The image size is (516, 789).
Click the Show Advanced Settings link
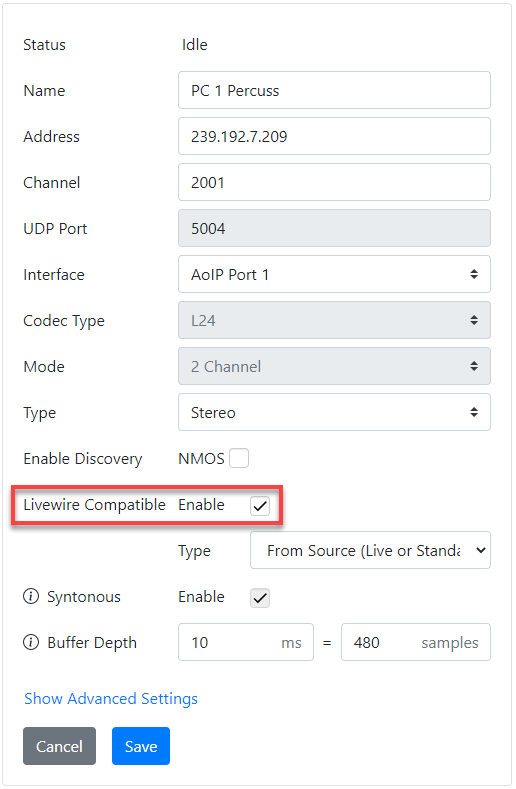pos(111,698)
